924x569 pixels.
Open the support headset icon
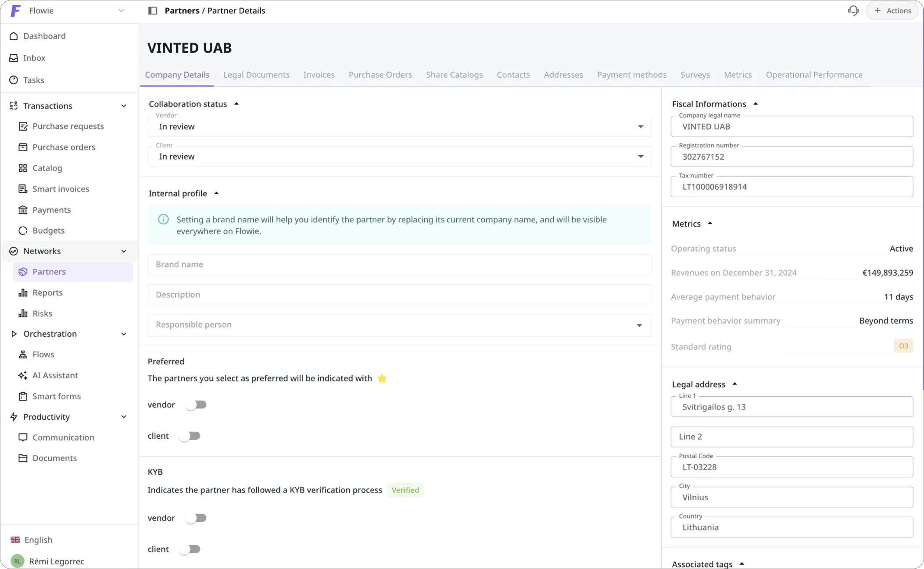pyautogui.click(x=853, y=11)
